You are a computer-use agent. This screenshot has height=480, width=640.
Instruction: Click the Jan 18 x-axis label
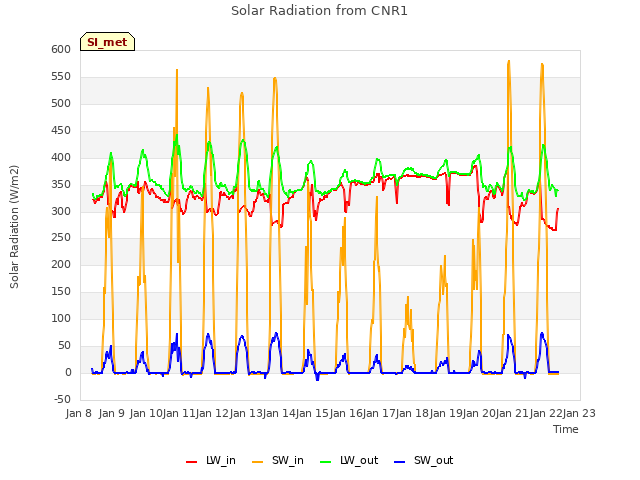[412, 413]
